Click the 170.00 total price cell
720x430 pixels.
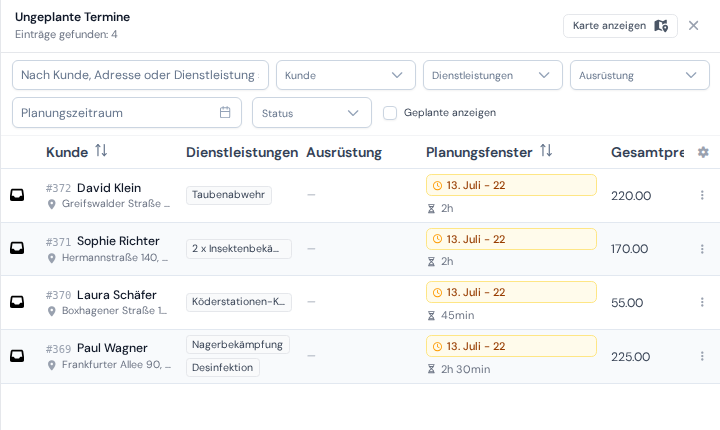coord(630,249)
